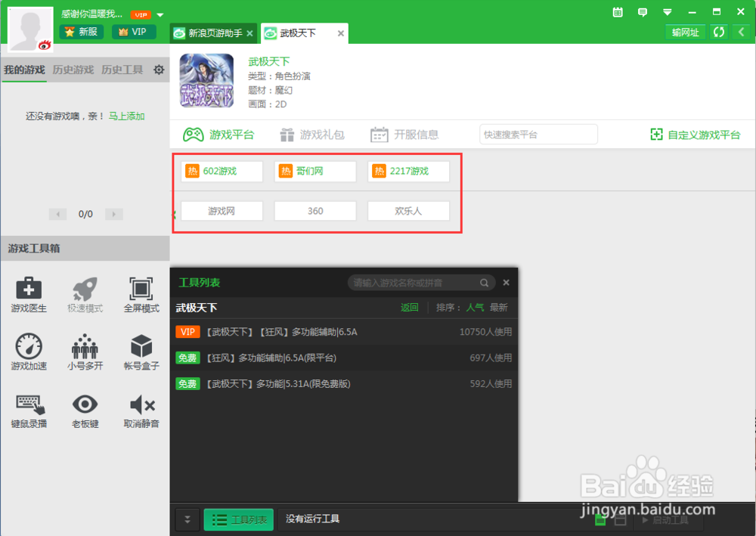Click 取消静音 unmute speaker icon

(x=141, y=411)
